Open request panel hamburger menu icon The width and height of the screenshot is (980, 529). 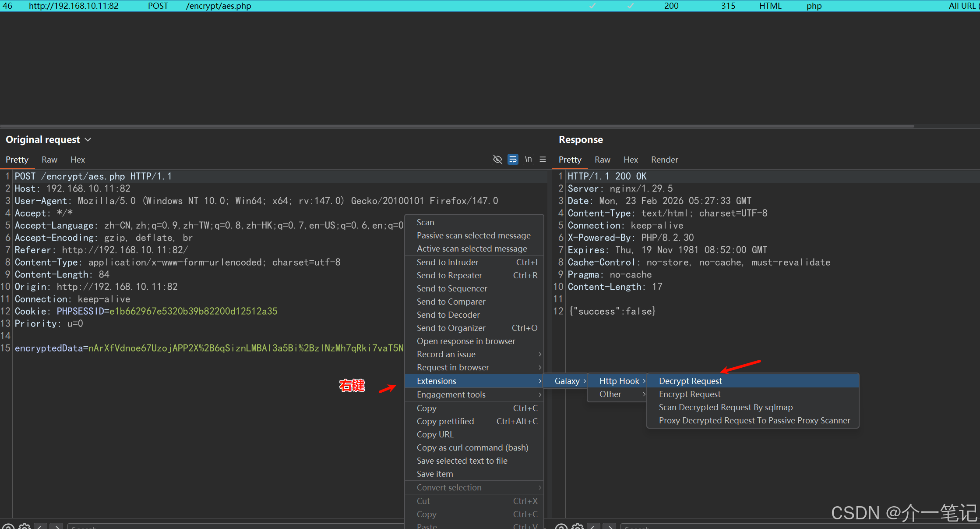pos(543,159)
